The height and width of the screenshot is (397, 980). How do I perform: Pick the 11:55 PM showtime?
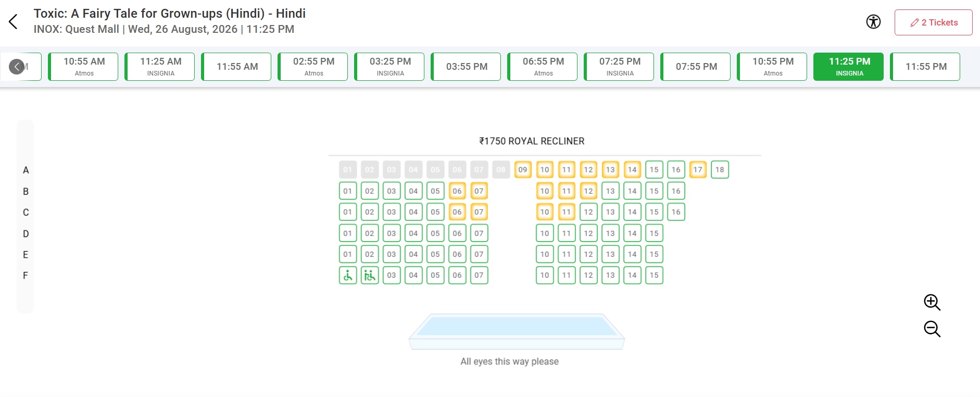coord(925,67)
